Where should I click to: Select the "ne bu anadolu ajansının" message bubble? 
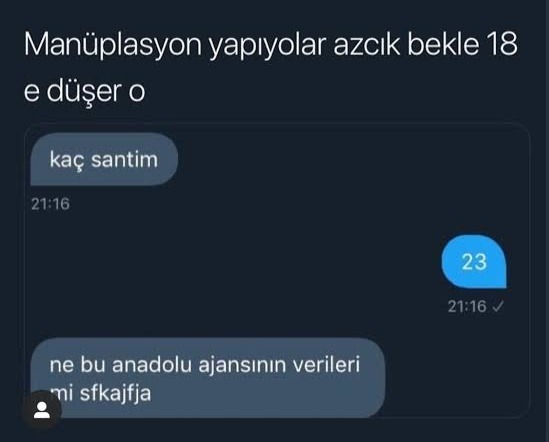(208, 378)
